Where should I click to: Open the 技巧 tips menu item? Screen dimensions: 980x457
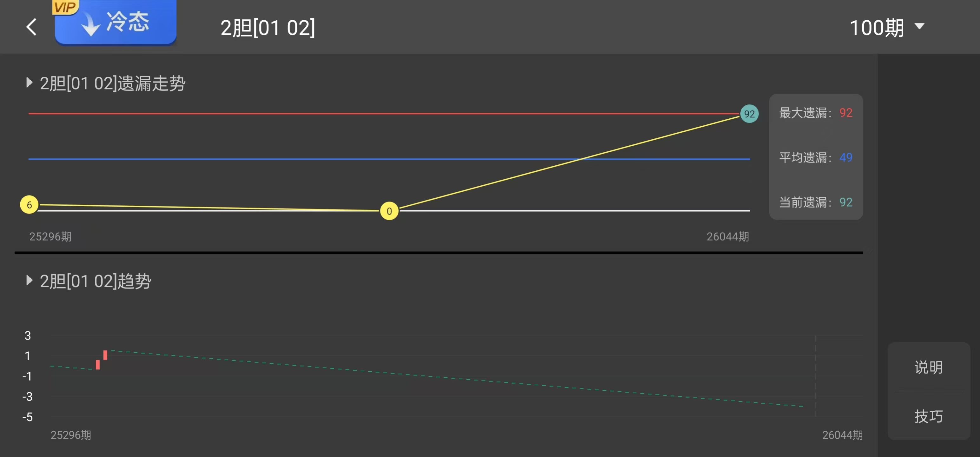click(x=928, y=416)
